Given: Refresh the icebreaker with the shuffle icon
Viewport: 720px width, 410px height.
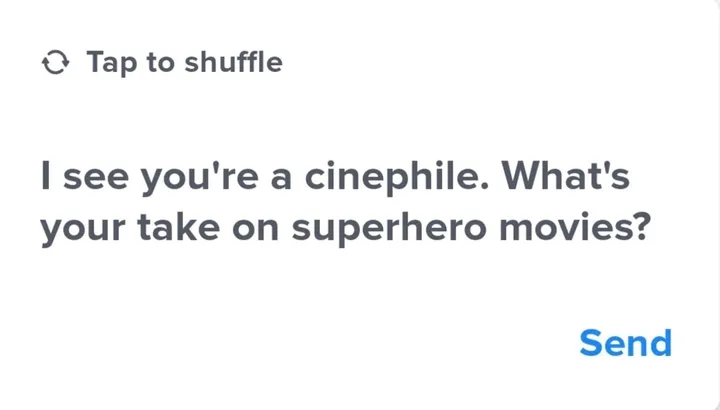Looking at the screenshot, I should pos(55,63).
